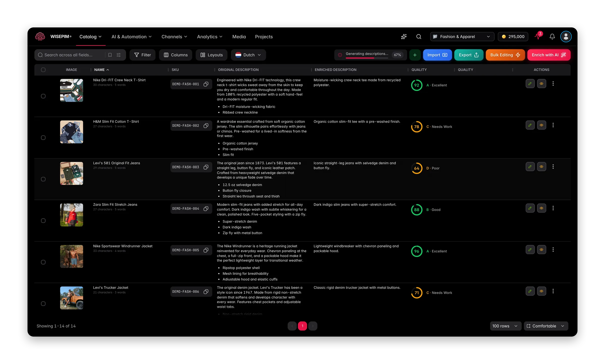Edit Levi's Trucker Jacket row
605x364 pixels.
click(530, 291)
